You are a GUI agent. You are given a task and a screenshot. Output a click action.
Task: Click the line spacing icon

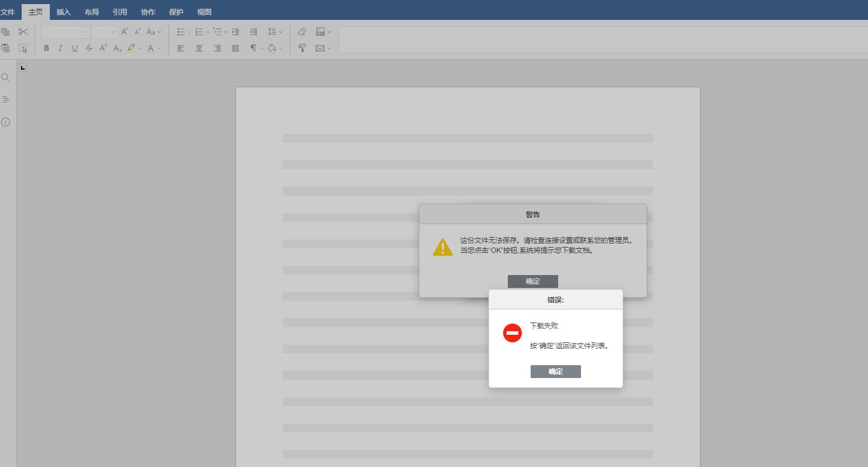272,32
